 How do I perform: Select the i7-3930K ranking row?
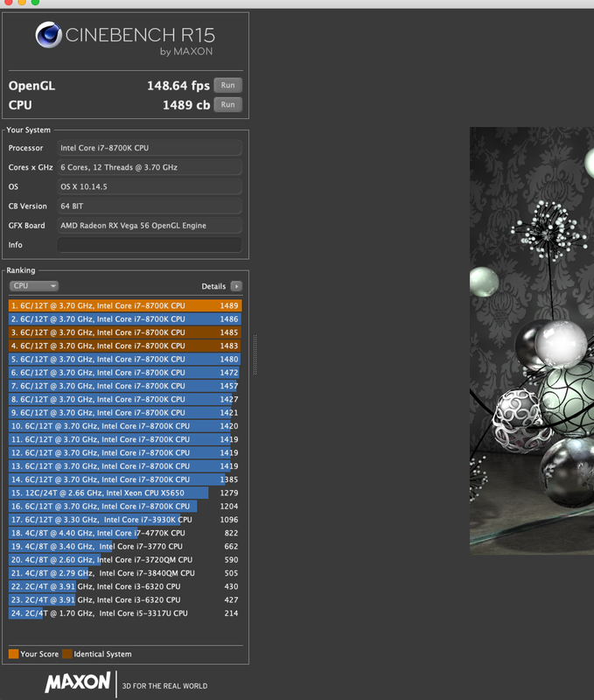pos(125,520)
